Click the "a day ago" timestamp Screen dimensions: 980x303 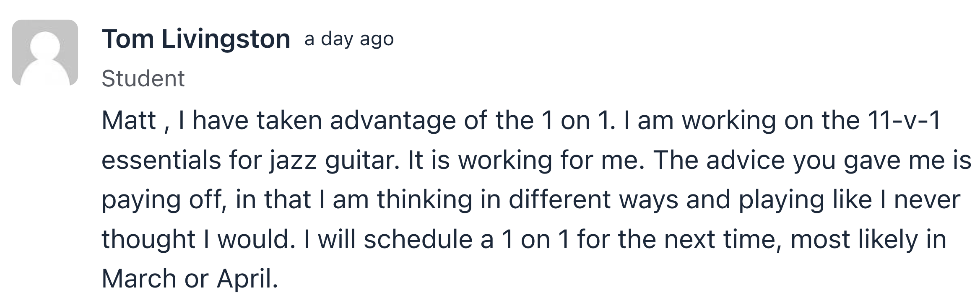[349, 40]
